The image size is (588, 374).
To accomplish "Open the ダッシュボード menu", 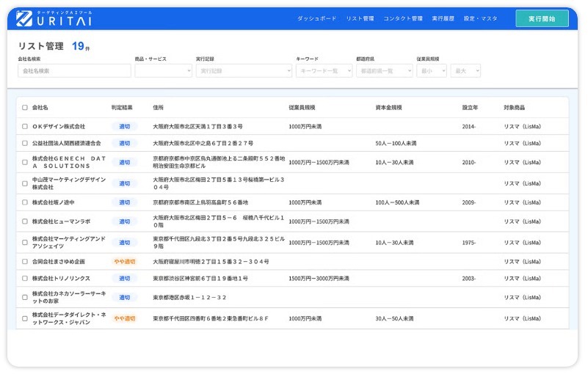I will (x=316, y=18).
